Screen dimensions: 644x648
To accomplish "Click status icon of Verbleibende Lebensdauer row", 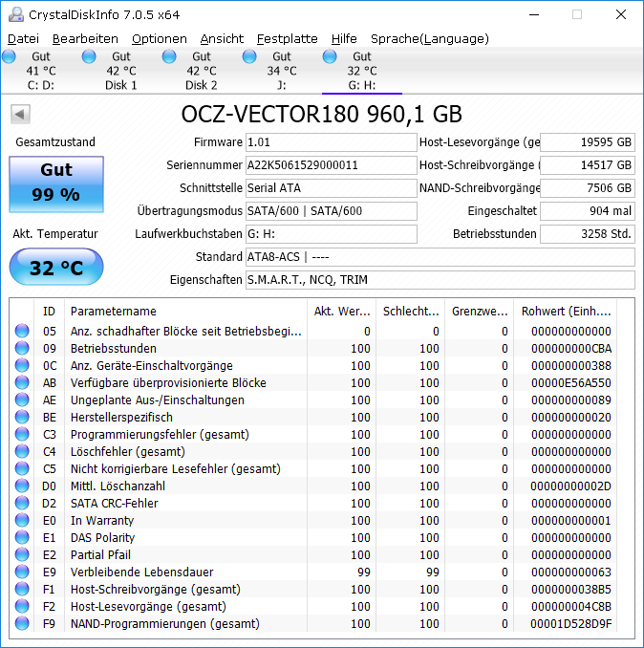I will click(22, 572).
